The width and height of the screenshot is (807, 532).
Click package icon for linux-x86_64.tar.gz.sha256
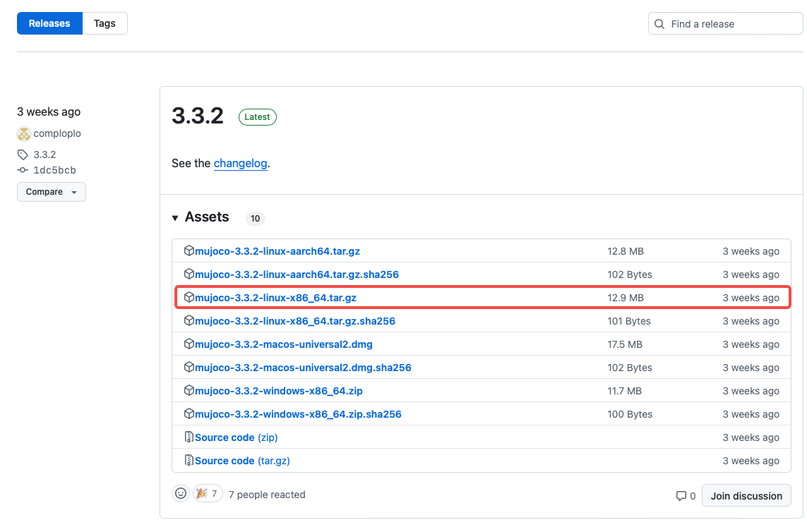(189, 320)
